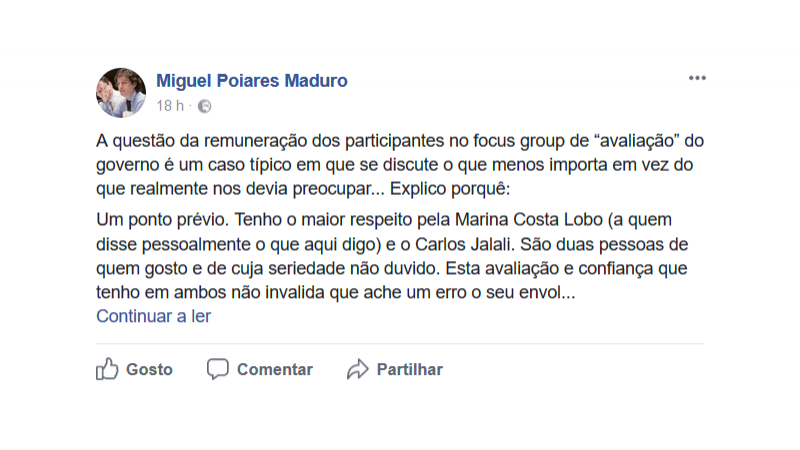Open Miguel Poiares Maduro's profile picture
This screenshot has height=450, width=800.
[121, 93]
